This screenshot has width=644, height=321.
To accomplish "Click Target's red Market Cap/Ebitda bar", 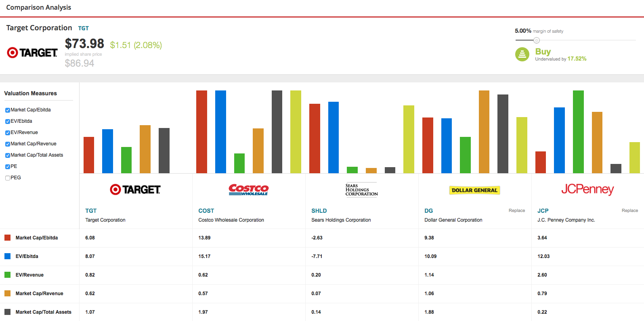I will (89, 155).
